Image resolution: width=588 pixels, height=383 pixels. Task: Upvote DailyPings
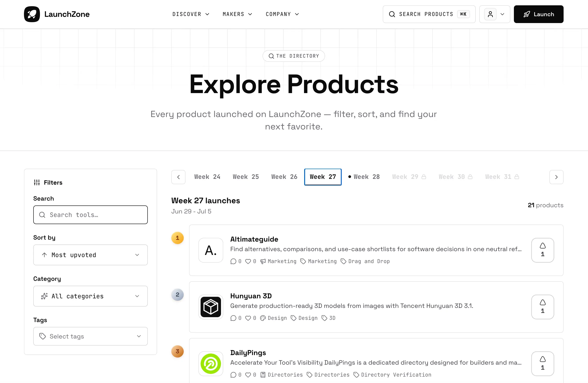pyautogui.click(x=543, y=363)
